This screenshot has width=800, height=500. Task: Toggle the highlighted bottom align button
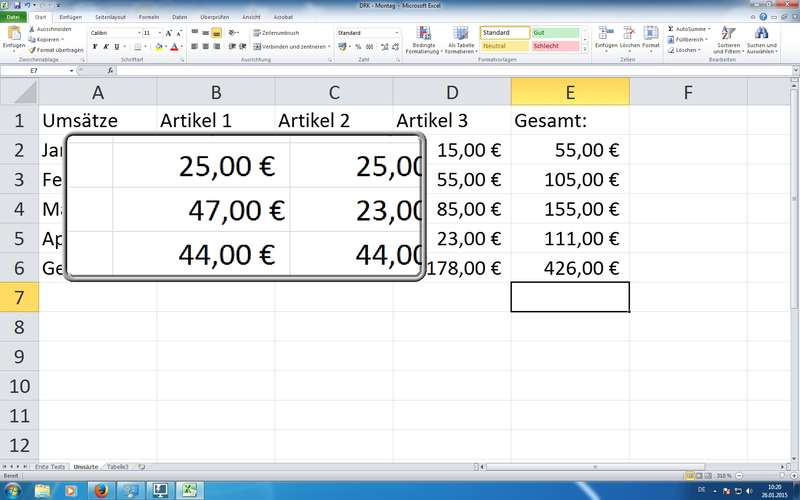tap(216, 33)
